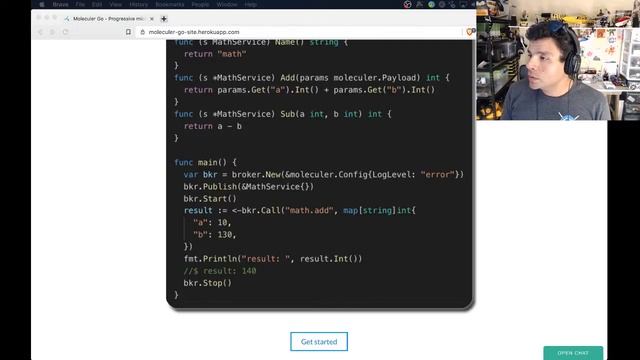Open the View menu
This screenshot has height=360, width=640.
(116, 4)
